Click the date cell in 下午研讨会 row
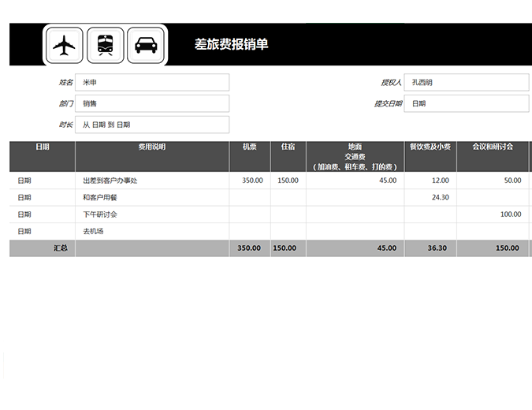 click(x=43, y=214)
